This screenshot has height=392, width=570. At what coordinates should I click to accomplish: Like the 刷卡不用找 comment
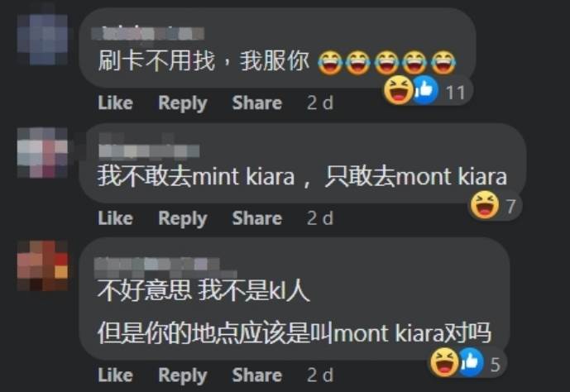[115, 103]
